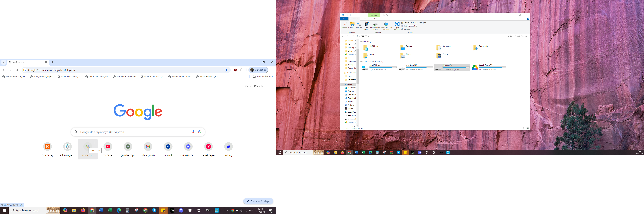Viewport: 644px width, 214px height.
Task: Open Google Lens image search icon
Action: click(x=200, y=132)
